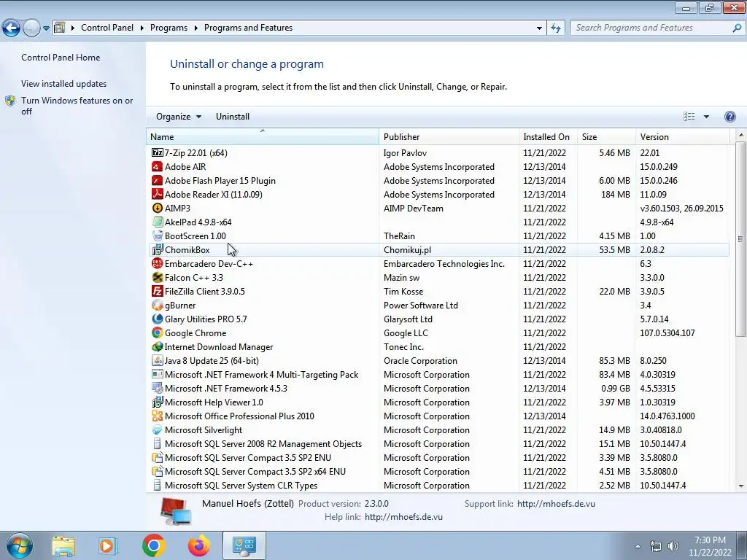Click the Uninstall toolbar button
Image resolution: width=747 pixels, height=560 pixels.
click(233, 117)
